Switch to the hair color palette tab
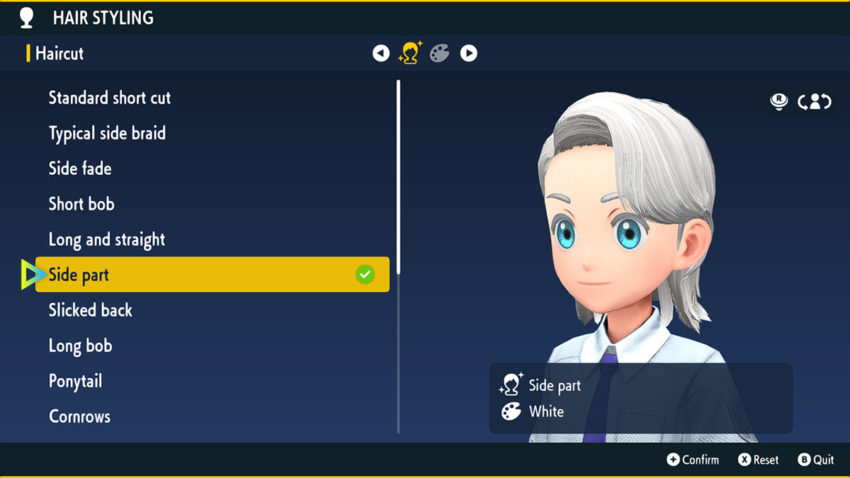The width and height of the screenshot is (850, 478). [440, 53]
